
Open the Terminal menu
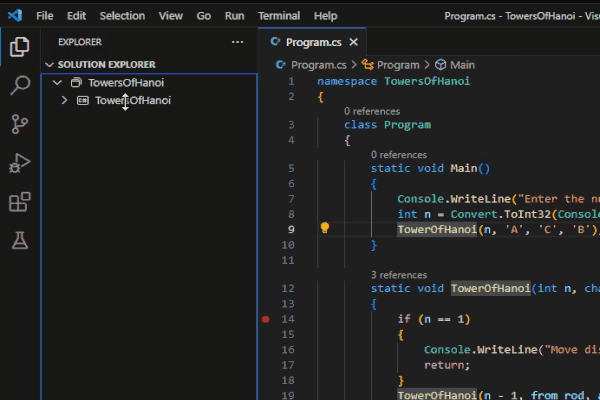(278, 16)
